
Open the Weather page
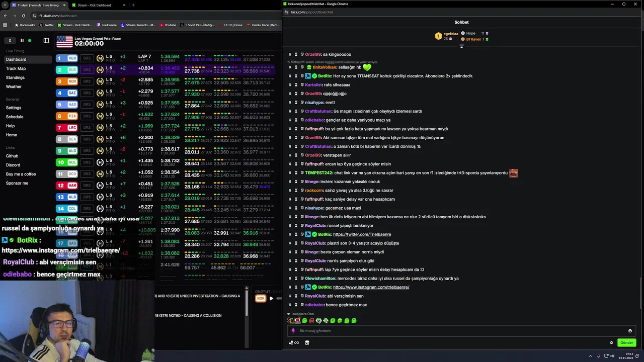tap(14, 86)
